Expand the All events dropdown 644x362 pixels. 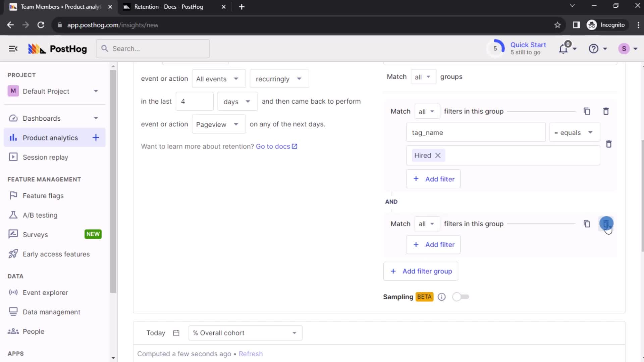coord(217,79)
